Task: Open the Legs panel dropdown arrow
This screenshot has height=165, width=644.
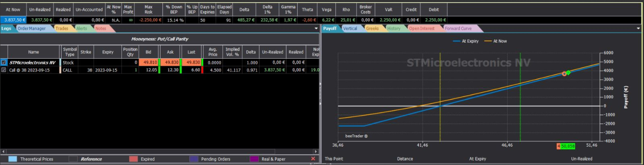Action: point(316,28)
